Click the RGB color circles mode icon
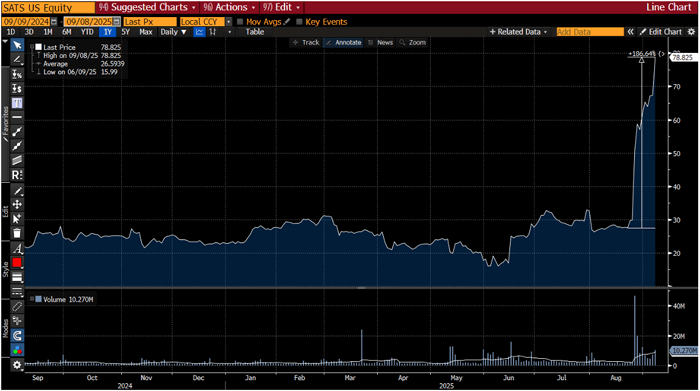This screenshot has height=391, width=700. [17, 350]
